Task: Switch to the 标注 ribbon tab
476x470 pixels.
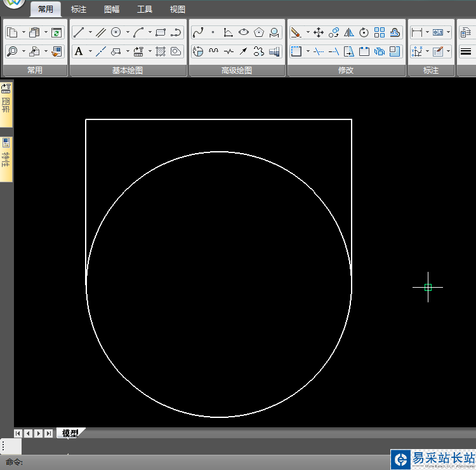Action: pyautogui.click(x=79, y=10)
